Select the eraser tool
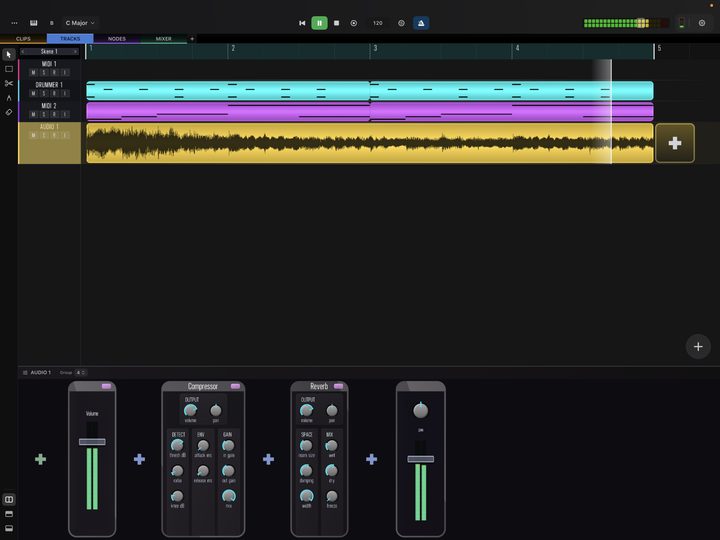The image size is (720, 540). click(x=9, y=112)
